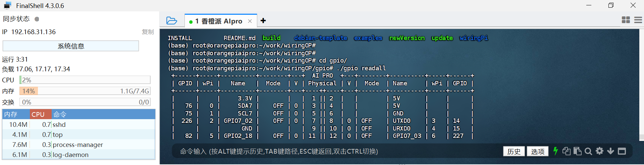Open terminal settings gear icon
This screenshot has height=165, width=644.
(599, 151)
